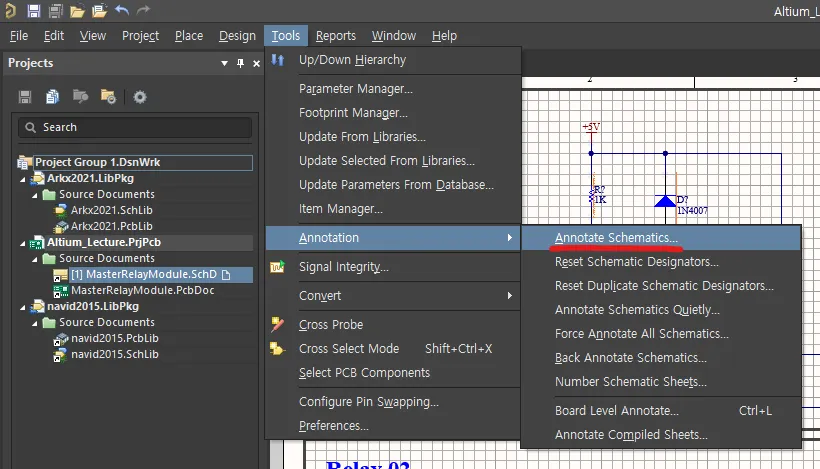Open the File menu
This screenshot has width=820, height=469.
click(19, 36)
